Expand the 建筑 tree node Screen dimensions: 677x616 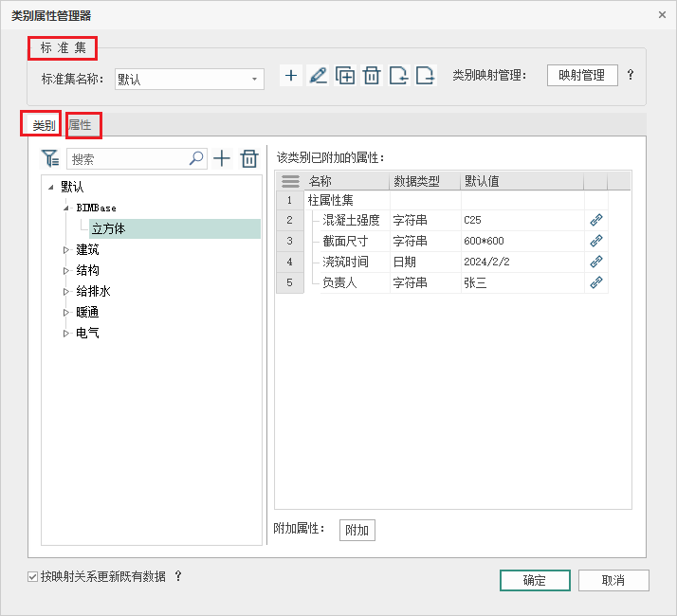tap(66, 249)
